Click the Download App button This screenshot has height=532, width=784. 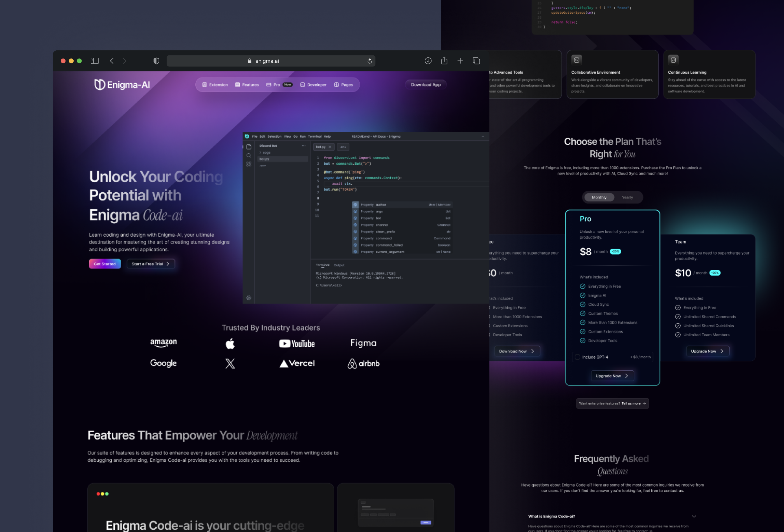click(425, 85)
